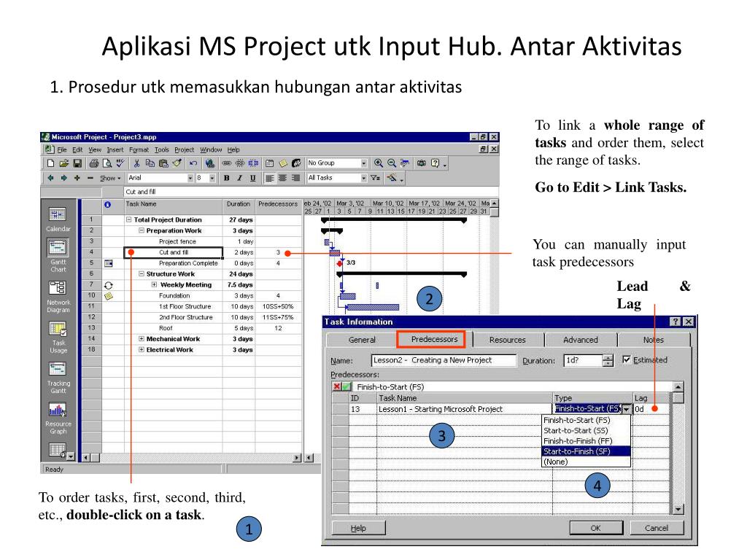Click the Split Task icon

point(253,163)
